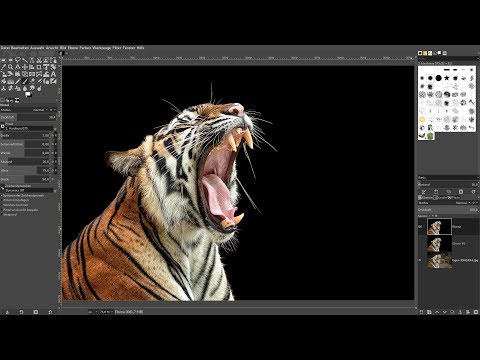
Task: Select the Crop tool
Action: pyautogui.click(x=39, y=67)
